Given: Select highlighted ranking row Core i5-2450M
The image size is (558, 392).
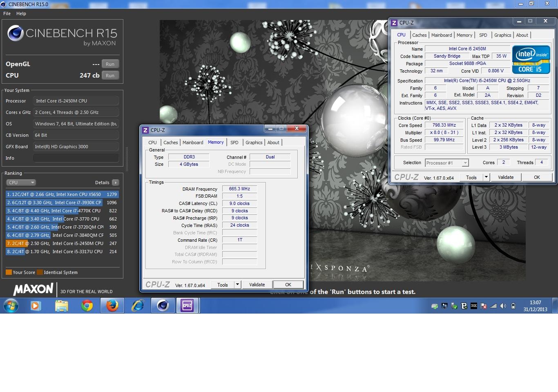Looking at the screenshot, I should (x=62, y=243).
